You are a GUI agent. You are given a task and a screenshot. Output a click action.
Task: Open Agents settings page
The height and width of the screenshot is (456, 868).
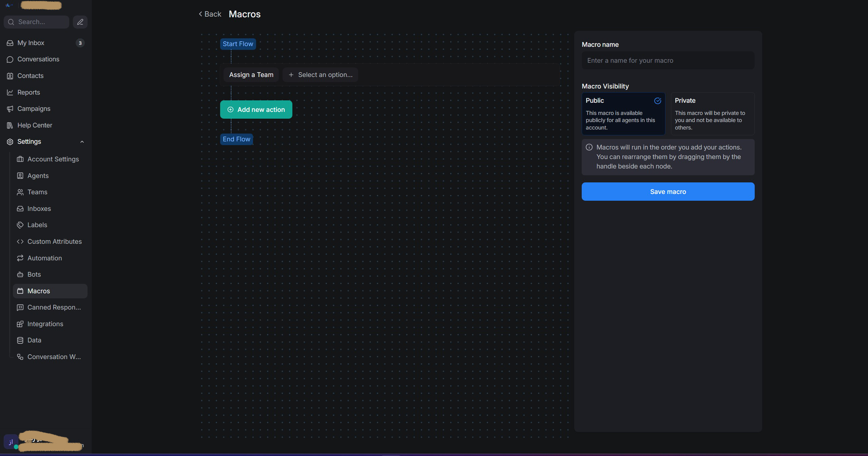click(50, 176)
